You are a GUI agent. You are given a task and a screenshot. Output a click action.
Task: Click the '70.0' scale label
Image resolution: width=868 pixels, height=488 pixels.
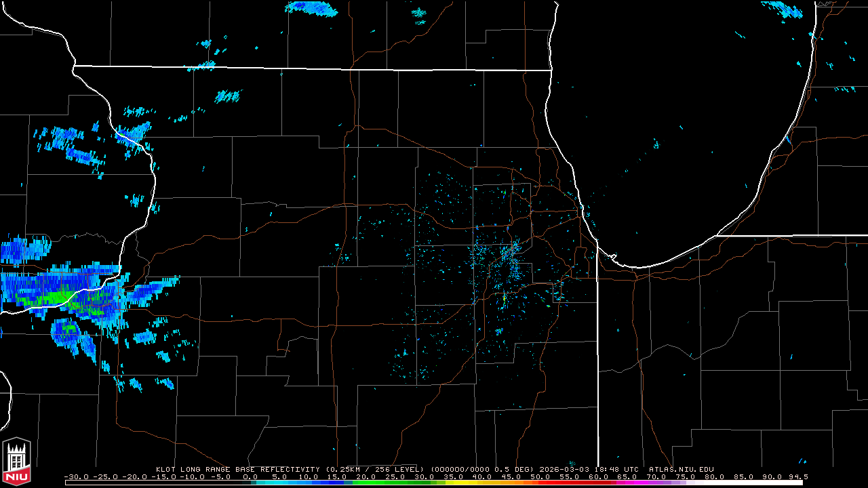658,476
